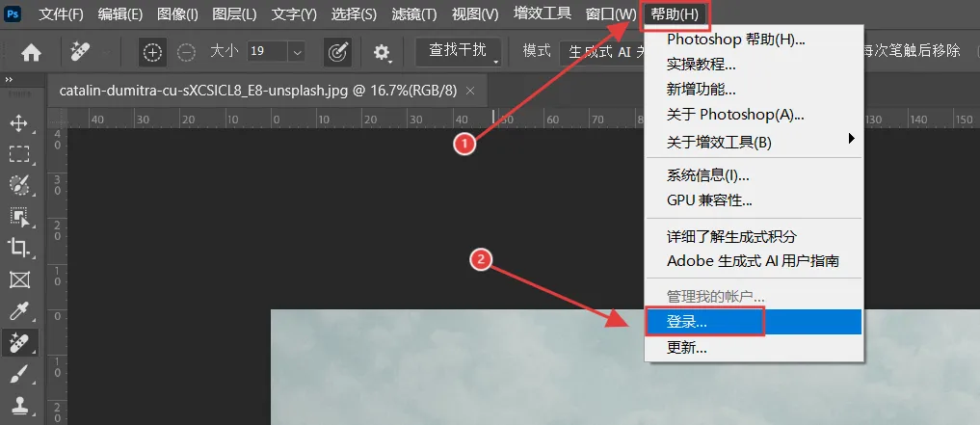
Task: Open the 模式 mode combo box
Action: (x=601, y=52)
